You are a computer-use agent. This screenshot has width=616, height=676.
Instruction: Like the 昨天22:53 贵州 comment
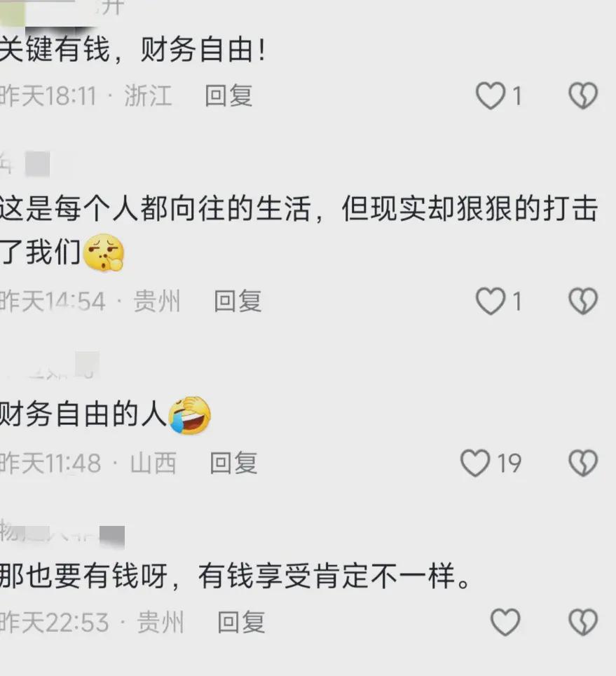pos(505,622)
